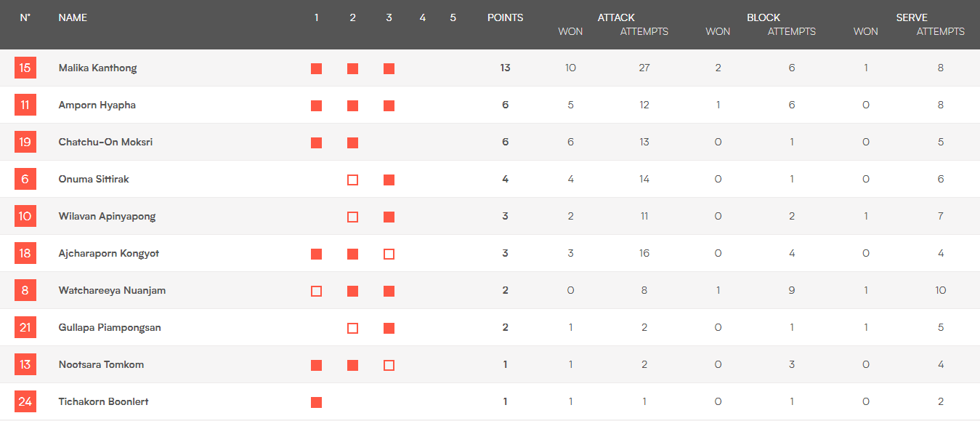This screenshot has width=980, height=421.
Task: Sort by N° column header
Action: click(x=25, y=17)
